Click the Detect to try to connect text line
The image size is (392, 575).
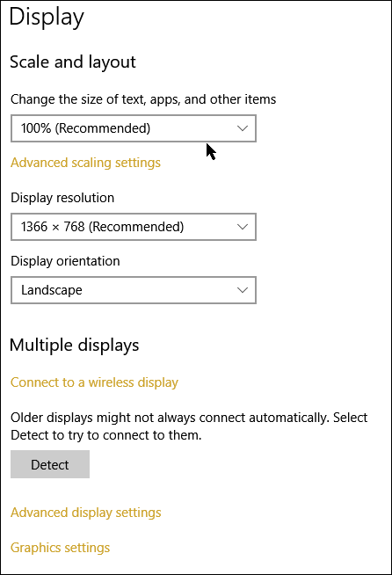point(106,435)
